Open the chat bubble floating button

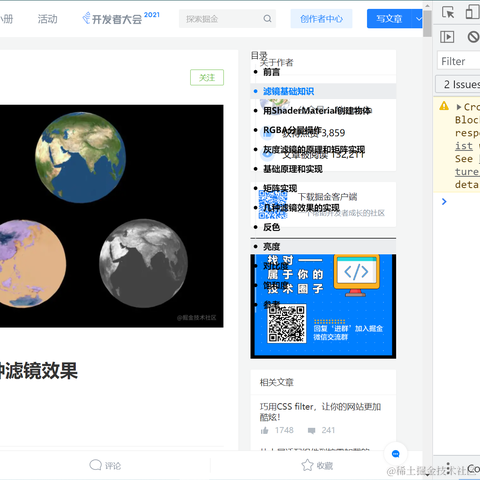point(396,454)
